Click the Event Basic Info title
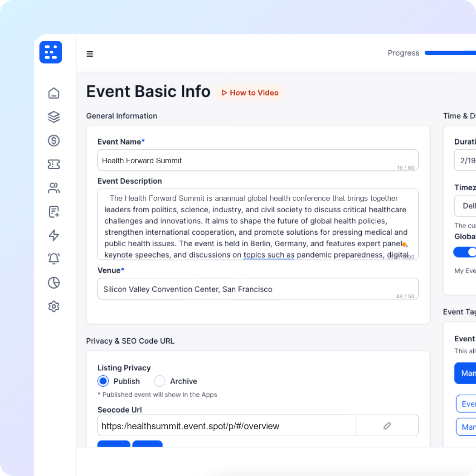 point(148,92)
